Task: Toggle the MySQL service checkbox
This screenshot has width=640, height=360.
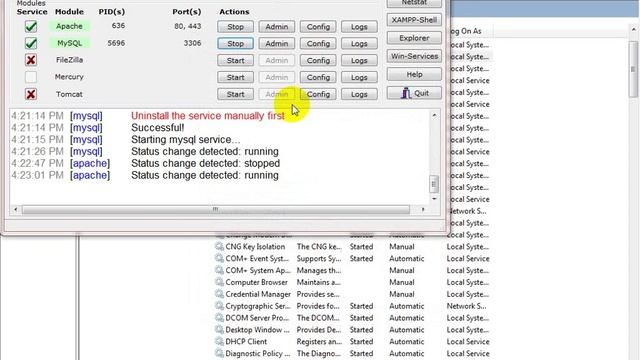Action: 31,43
